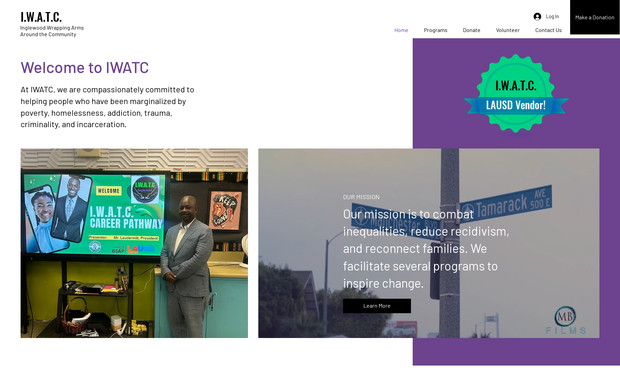Viewport: 620px width, 379px height.
Task: Open the Programs menu item
Action: [x=435, y=30]
